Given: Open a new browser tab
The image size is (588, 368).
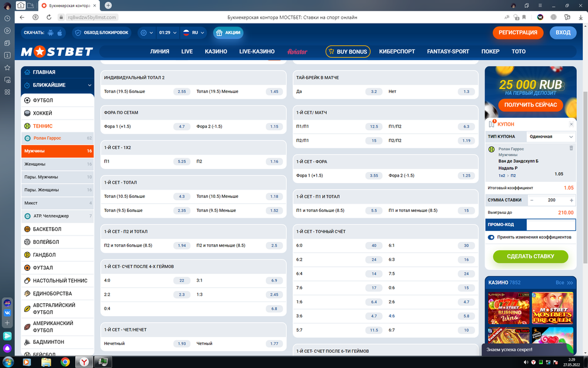Looking at the screenshot, I should [x=108, y=5].
